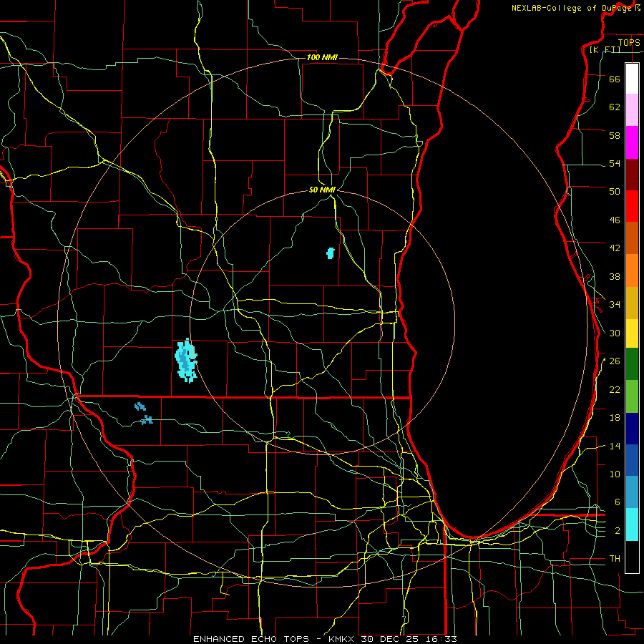Click the 46 value on the legend

(x=615, y=220)
